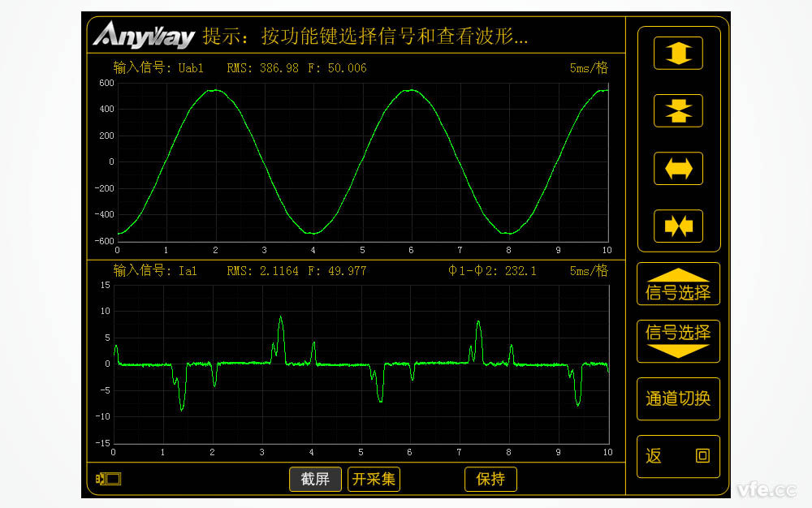Toggle waveform hold using 保持
Image resolution: width=812 pixels, height=508 pixels.
pyautogui.click(x=490, y=479)
